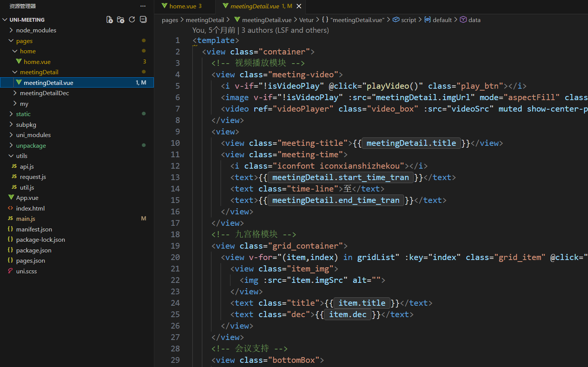Open the manifest.json file
This screenshot has height=367, width=588.
[34, 229]
